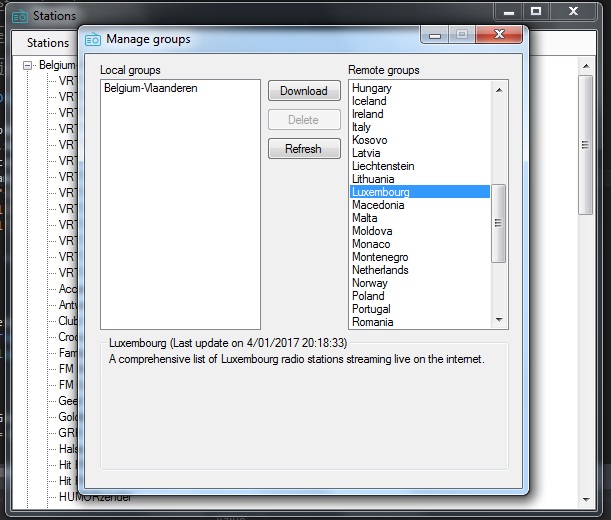Image resolution: width=611 pixels, height=520 pixels.
Task: Select Netherlands in Remote groups list
Action: (x=380, y=270)
